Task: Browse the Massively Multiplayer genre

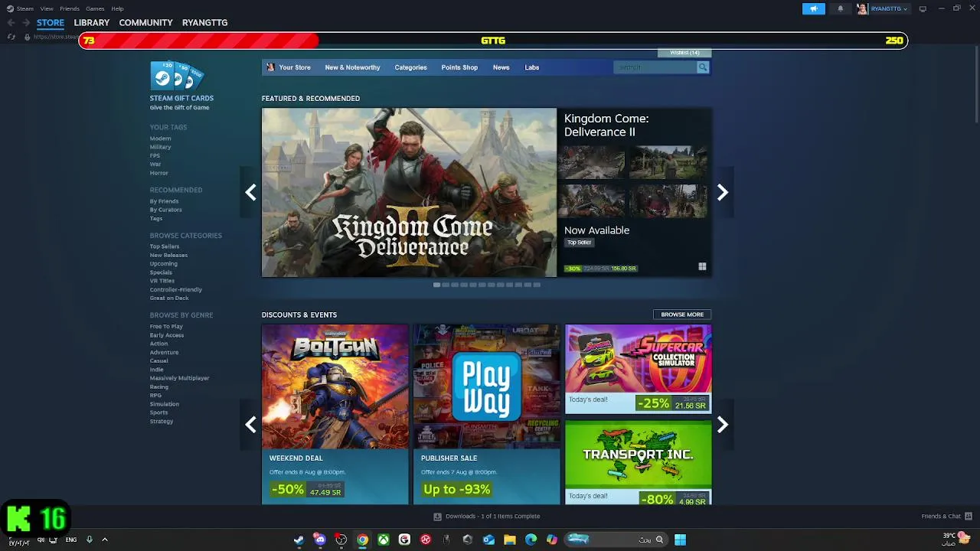Action: coord(179,378)
